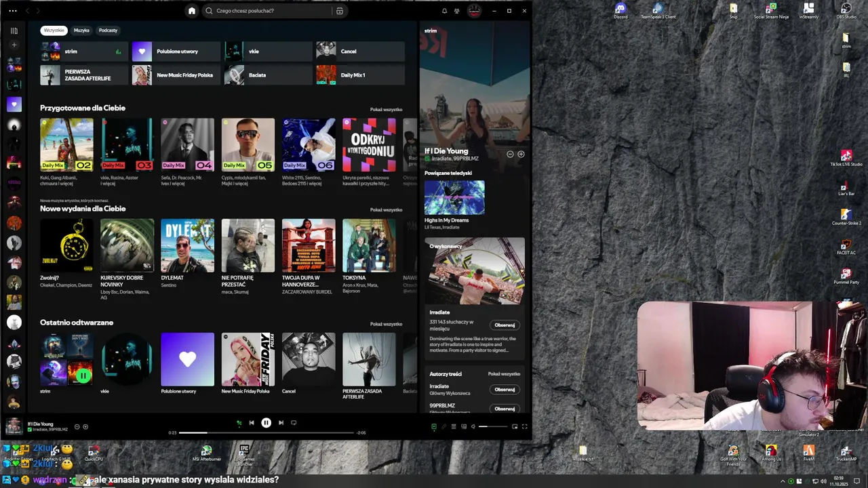Open miniplayer icon
This screenshot has width=868, height=488.
pyautogui.click(x=515, y=426)
